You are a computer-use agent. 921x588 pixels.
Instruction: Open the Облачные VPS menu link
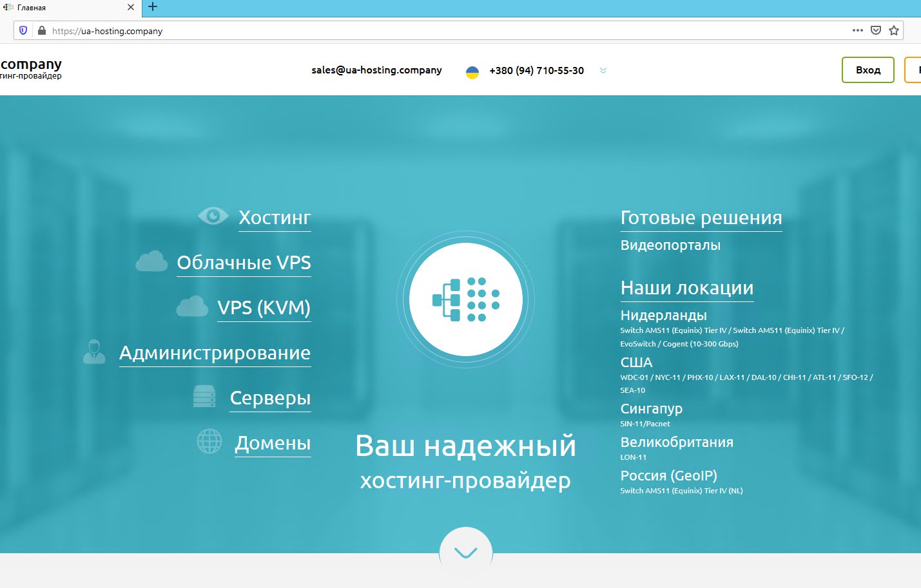(244, 263)
